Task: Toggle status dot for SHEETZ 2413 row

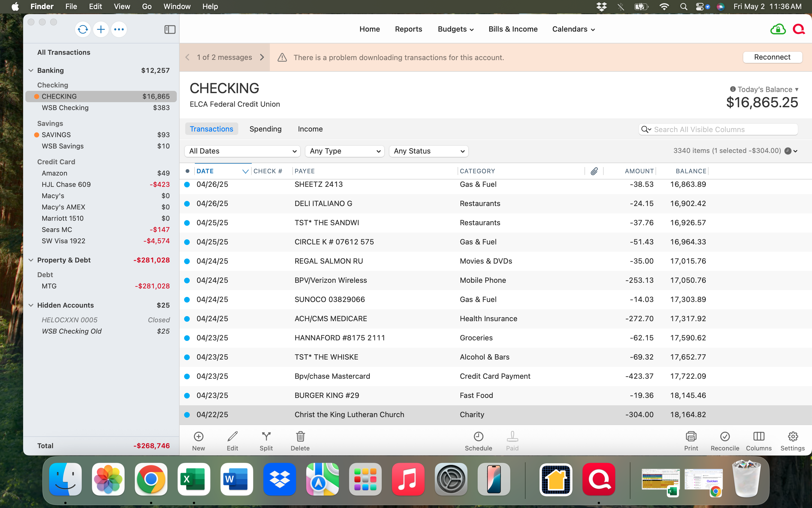Action: pyautogui.click(x=187, y=185)
